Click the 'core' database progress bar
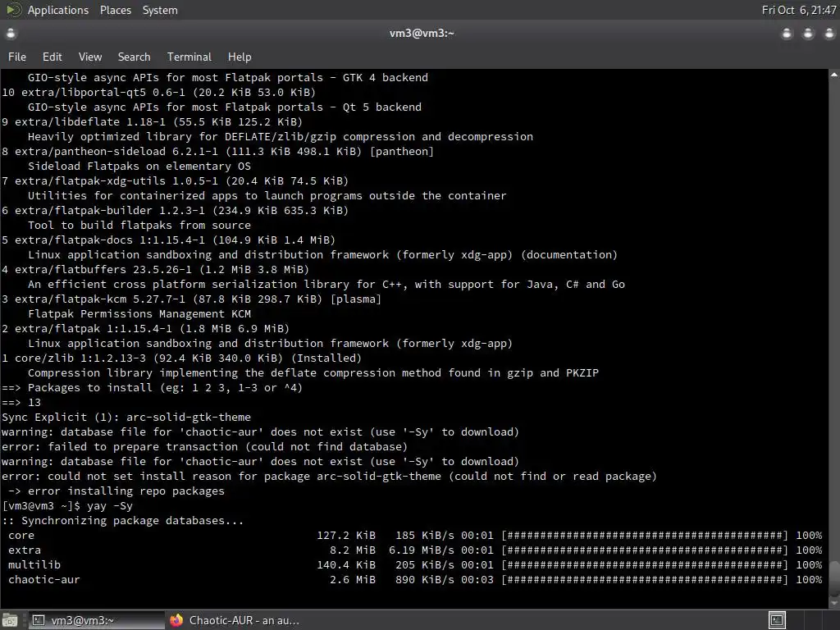840x630 pixels. click(645, 535)
